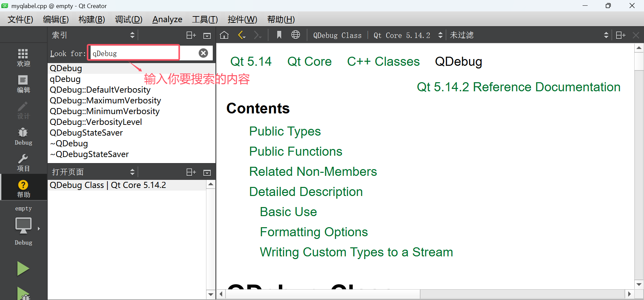The width and height of the screenshot is (644, 300).
Task: Select open page QDebug Class | Qt Core 5.14.2
Action: pyautogui.click(x=127, y=185)
